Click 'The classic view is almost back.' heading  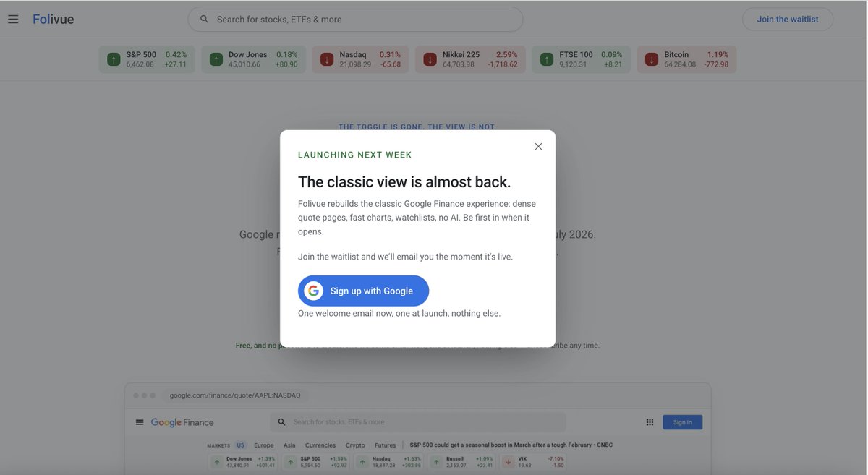404,181
